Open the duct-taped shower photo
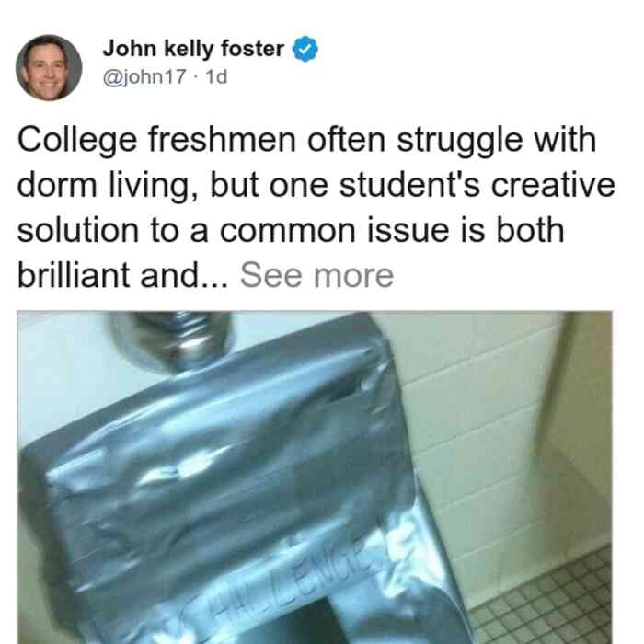The image size is (644, 644). click(315, 477)
